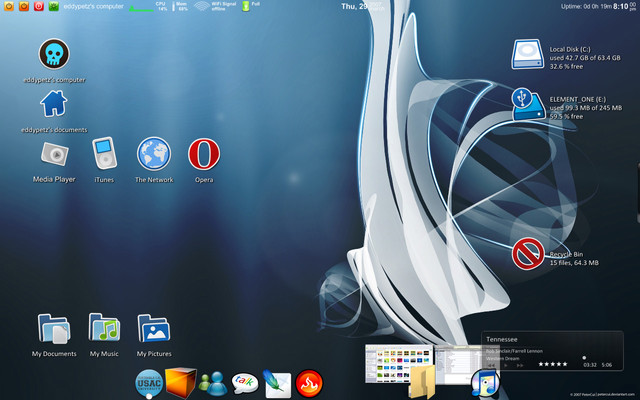Click the Uptime readout in the top bar
The height and width of the screenshot is (400, 640).
586,6
